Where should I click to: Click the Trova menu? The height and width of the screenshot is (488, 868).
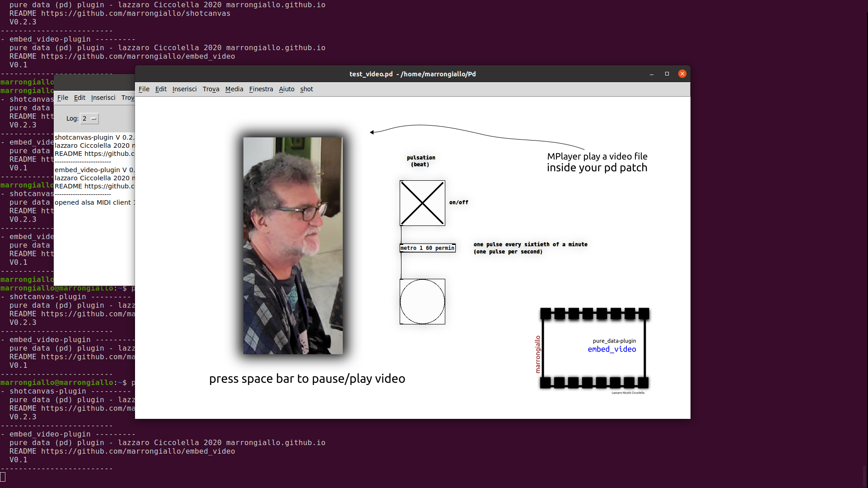pyautogui.click(x=210, y=89)
